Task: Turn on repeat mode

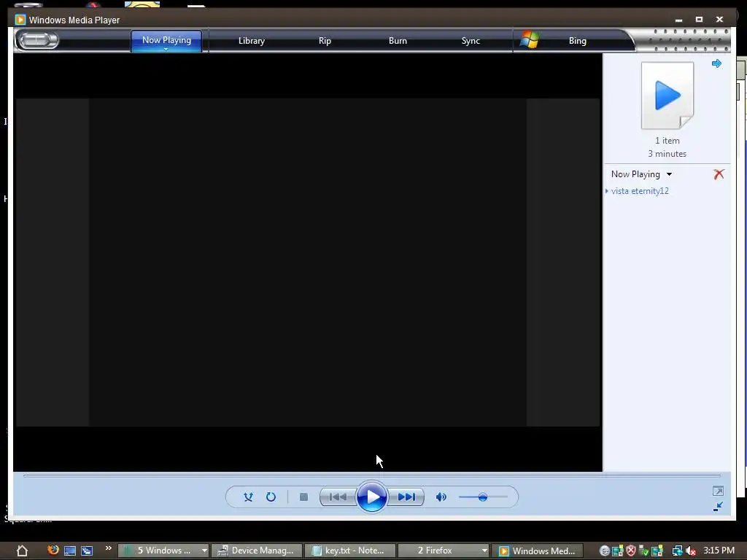Action: pyautogui.click(x=271, y=497)
